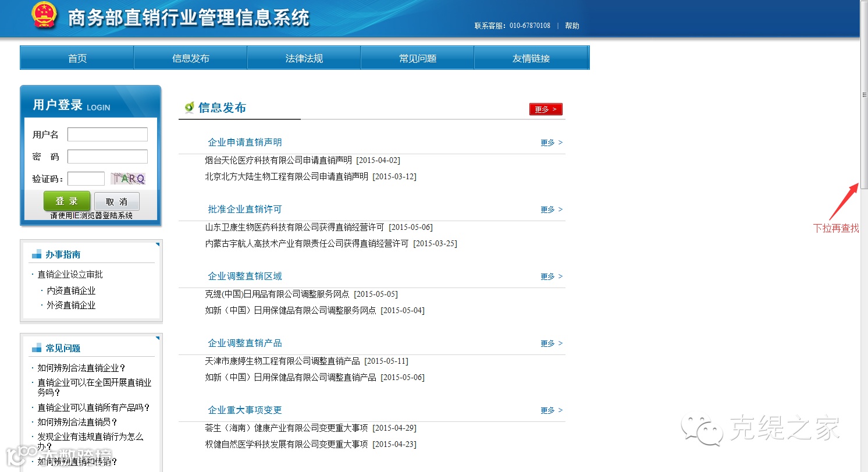The image size is (868, 472).
Task: Click the green leaf icon beside 信息发布 heading
Action: (x=189, y=107)
